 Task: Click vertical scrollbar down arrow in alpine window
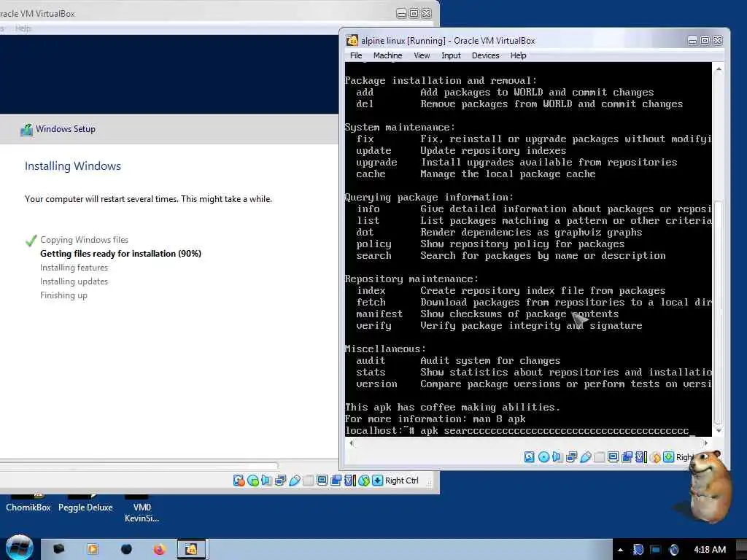[x=719, y=430]
